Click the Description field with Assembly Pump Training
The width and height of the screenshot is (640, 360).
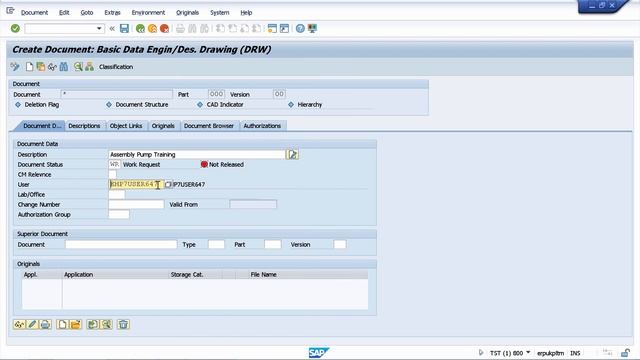pos(197,154)
